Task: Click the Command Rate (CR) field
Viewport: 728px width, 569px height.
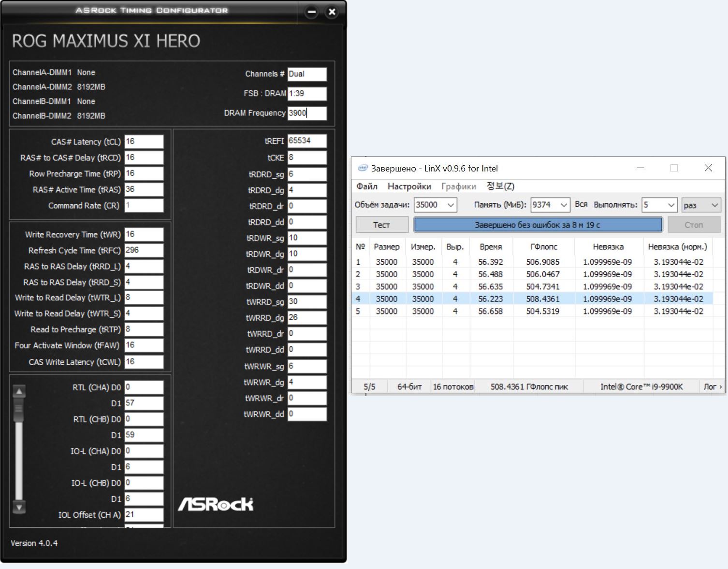Action: (x=144, y=205)
